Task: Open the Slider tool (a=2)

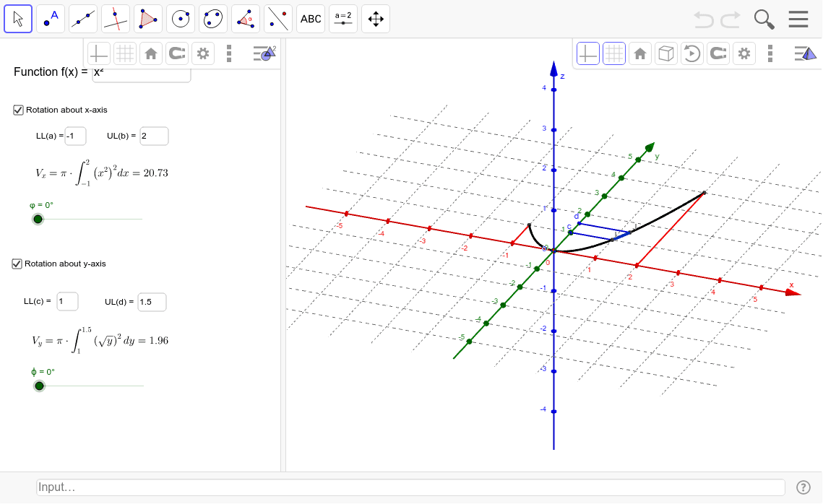Action: click(342, 18)
